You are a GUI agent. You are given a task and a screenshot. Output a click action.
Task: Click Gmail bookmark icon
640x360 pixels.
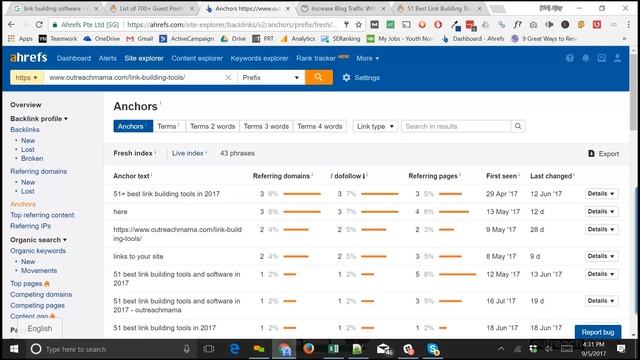point(130,38)
